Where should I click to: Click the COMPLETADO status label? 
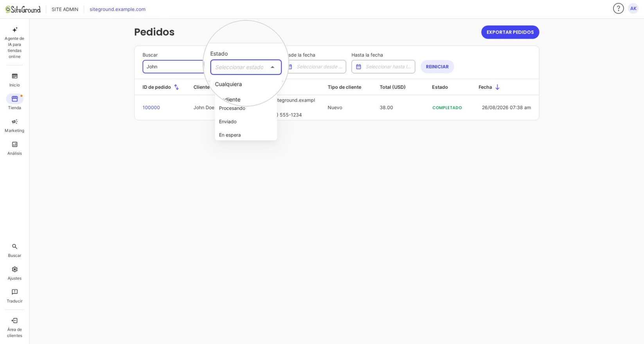tap(447, 108)
